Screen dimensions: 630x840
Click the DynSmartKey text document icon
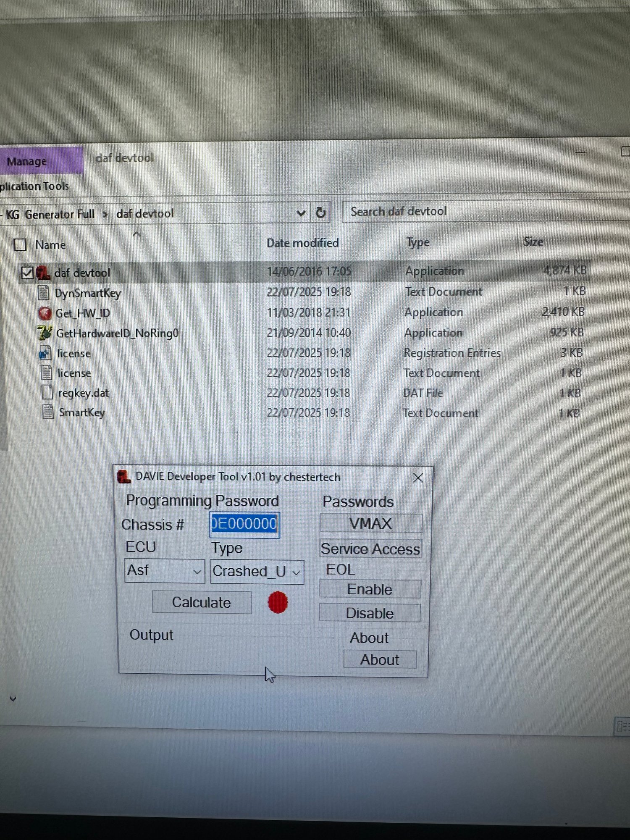tap(44, 293)
